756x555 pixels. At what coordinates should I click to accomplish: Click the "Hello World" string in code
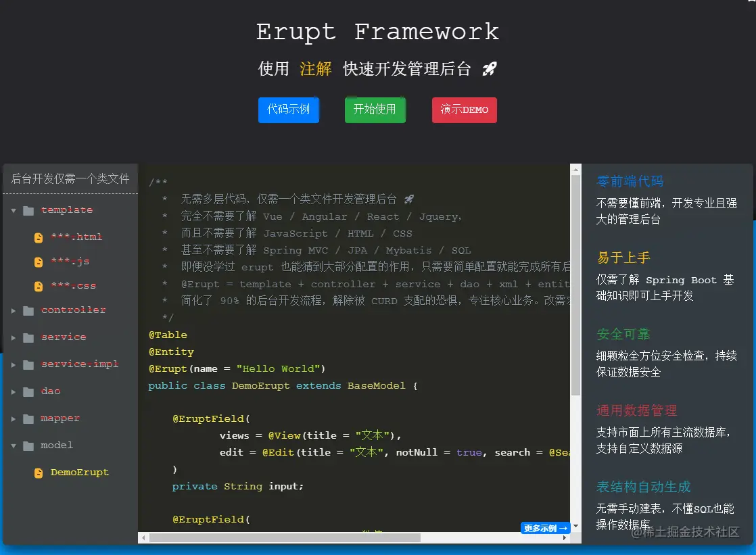pos(278,368)
